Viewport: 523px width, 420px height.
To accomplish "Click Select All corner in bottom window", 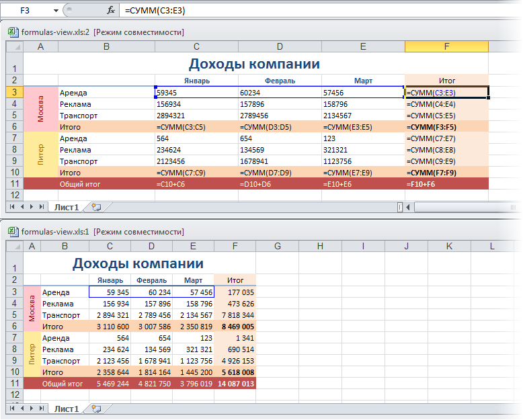I will tap(15, 247).
